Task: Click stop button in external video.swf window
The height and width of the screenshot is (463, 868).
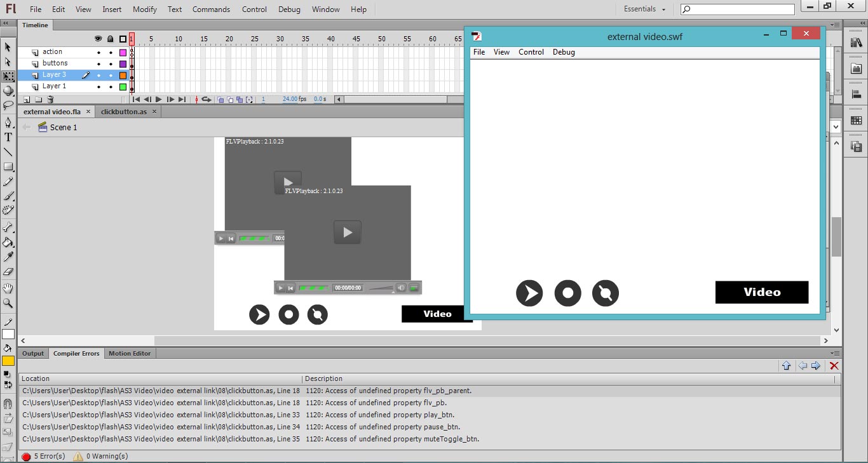Action: point(568,293)
